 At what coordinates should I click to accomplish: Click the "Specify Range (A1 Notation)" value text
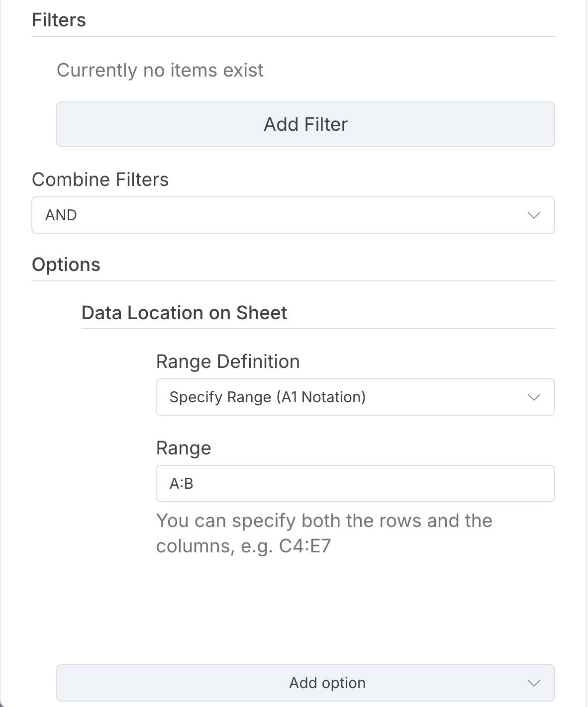pyautogui.click(x=268, y=397)
